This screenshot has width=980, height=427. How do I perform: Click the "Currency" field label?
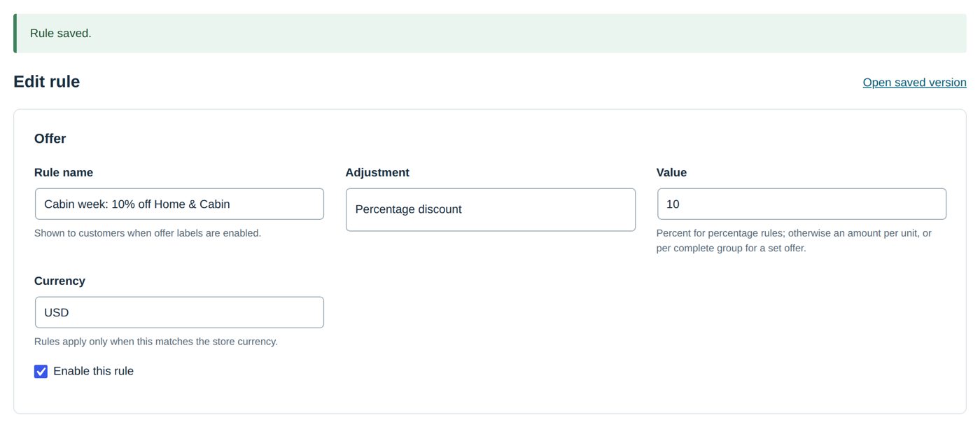point(59,281)
